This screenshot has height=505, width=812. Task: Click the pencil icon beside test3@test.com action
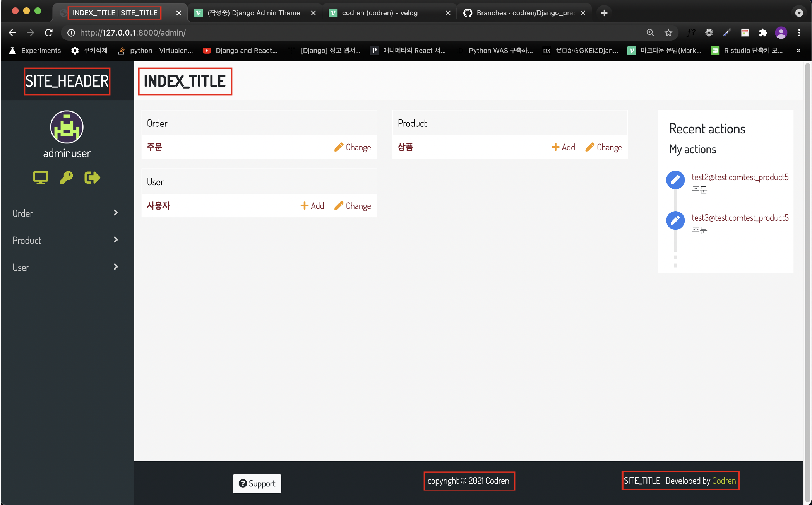(675, 220)
